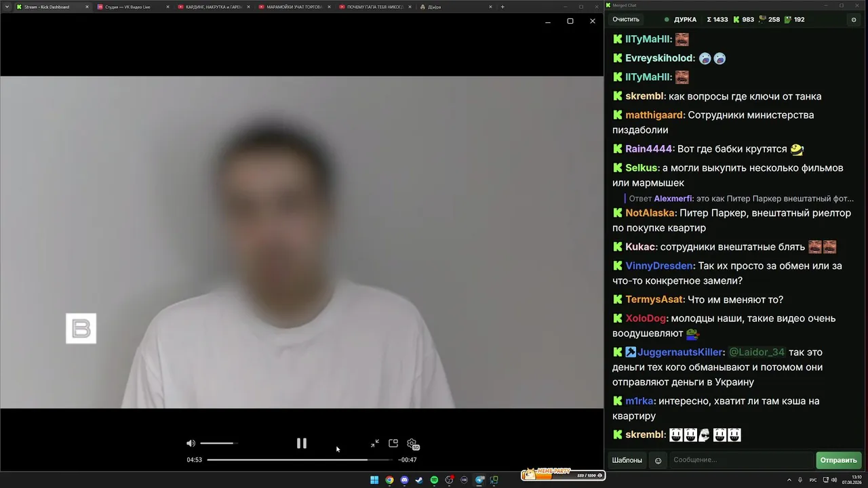This screenshot has height=488, width=868.
Task: Open Steam from the taskbar
Action: 419,480
